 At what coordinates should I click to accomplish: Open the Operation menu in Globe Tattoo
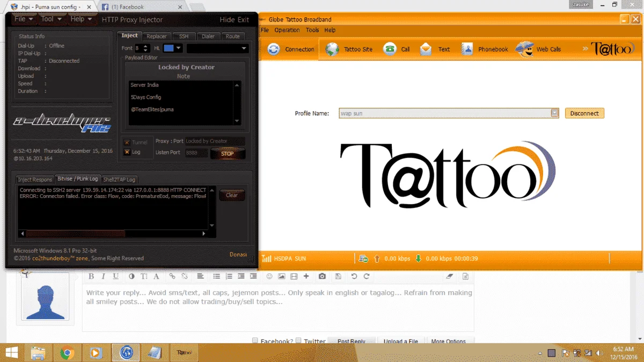pyautogui.click(x=287, y=30)
